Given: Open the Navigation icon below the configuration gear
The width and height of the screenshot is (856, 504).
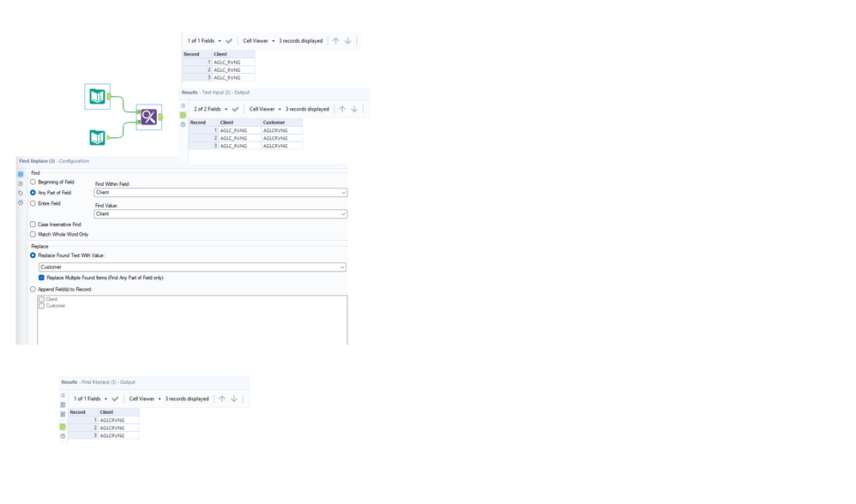Looking at the screenshot, I should tap(21, 183).
